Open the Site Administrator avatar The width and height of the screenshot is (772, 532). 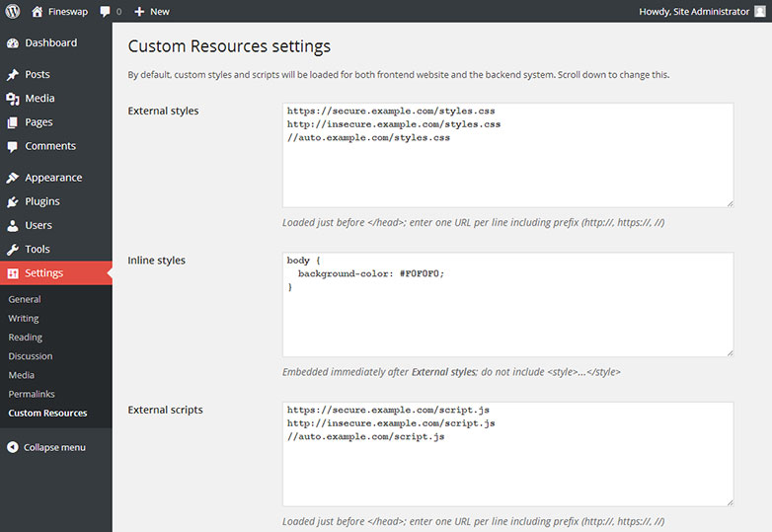point(760,11)
